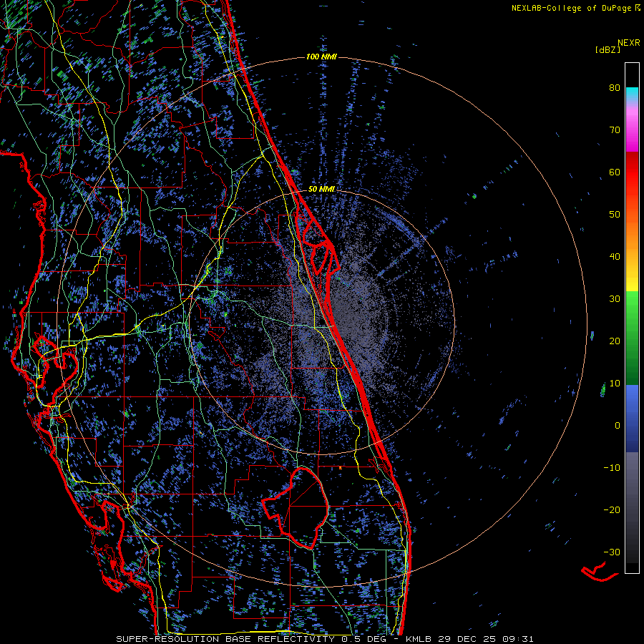
Task: Click the 50 NMI range ring label
Action: 321,190
